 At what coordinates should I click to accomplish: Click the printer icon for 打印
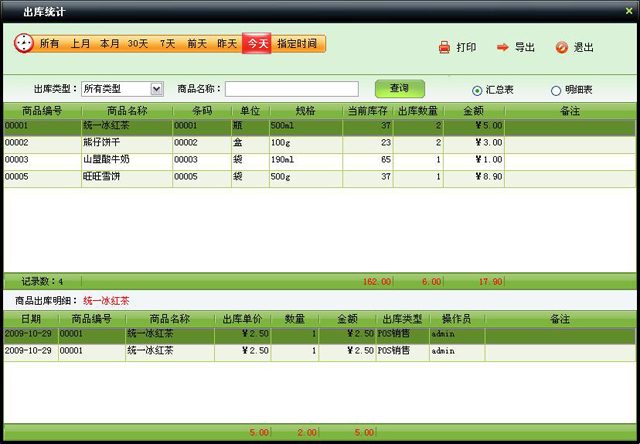coord(444,47)
